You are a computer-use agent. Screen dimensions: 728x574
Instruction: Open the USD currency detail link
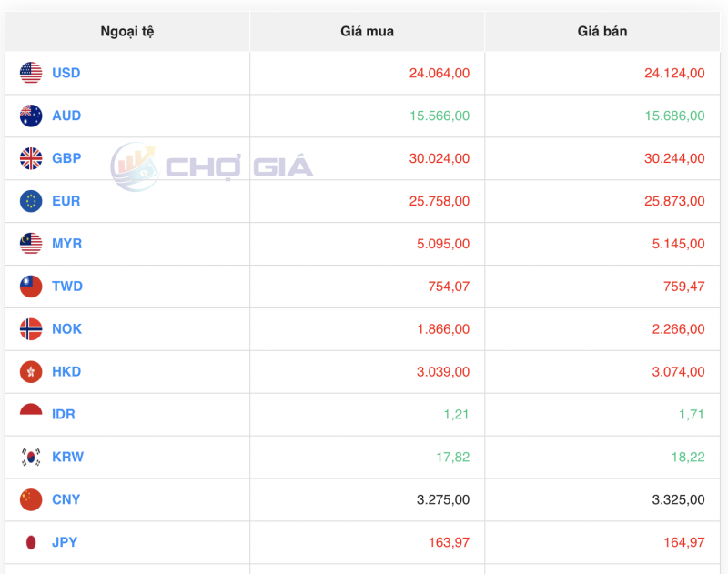(66, 73)
